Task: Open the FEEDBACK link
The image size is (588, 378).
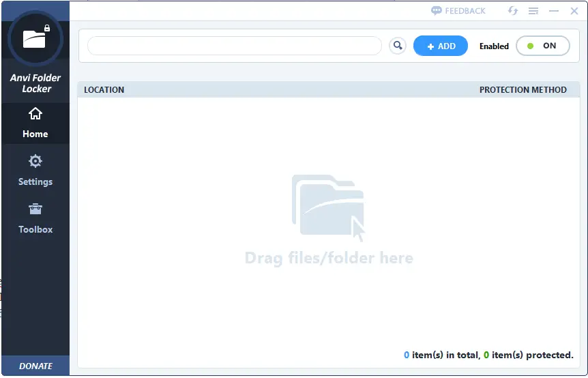Action: (x=458, y=11)
